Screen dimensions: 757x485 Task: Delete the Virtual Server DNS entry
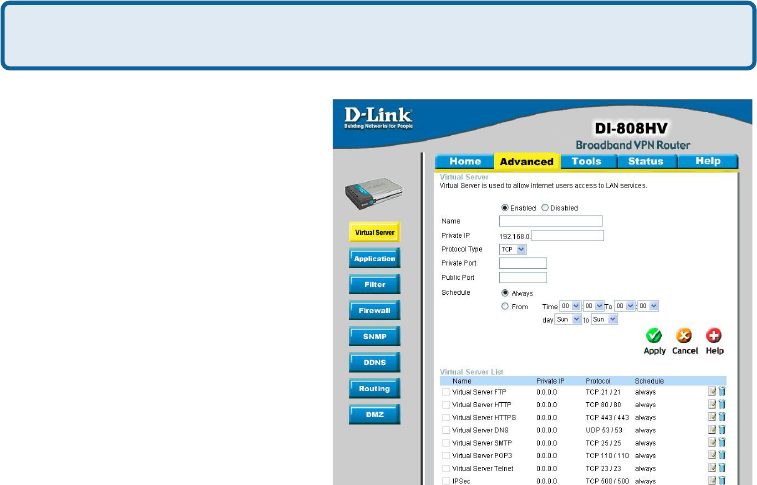point(722,430)
